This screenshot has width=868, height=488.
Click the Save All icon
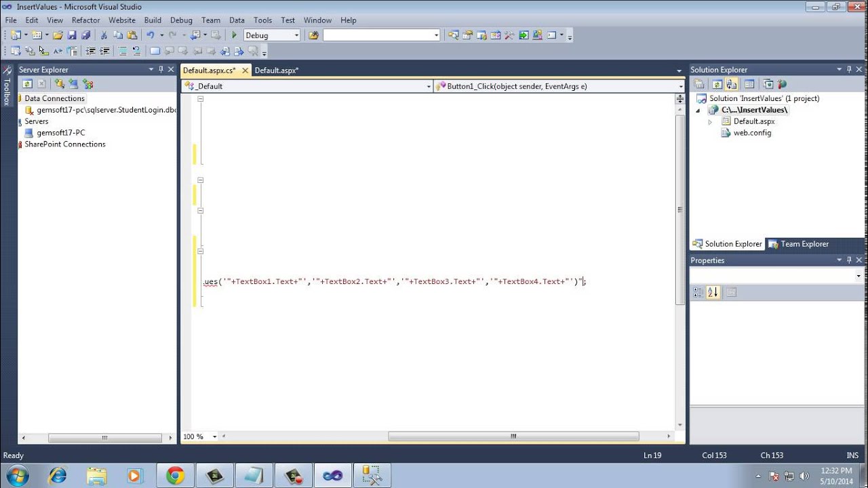86,35
